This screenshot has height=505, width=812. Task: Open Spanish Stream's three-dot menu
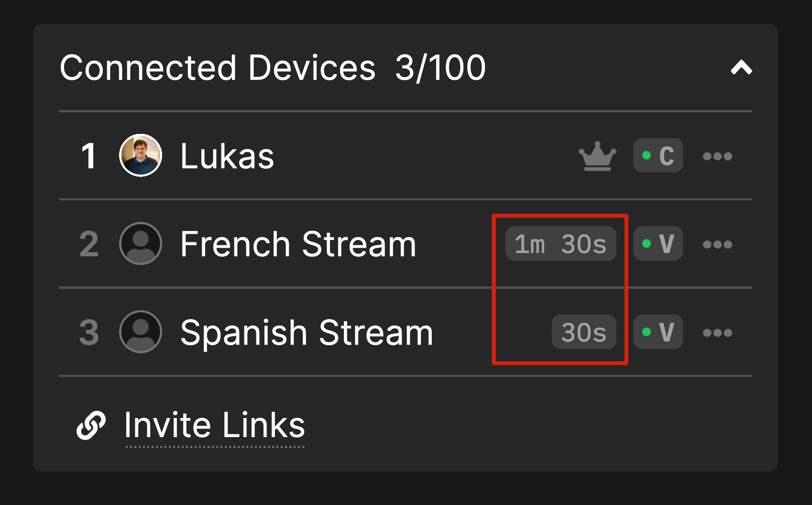pos(718,331)
